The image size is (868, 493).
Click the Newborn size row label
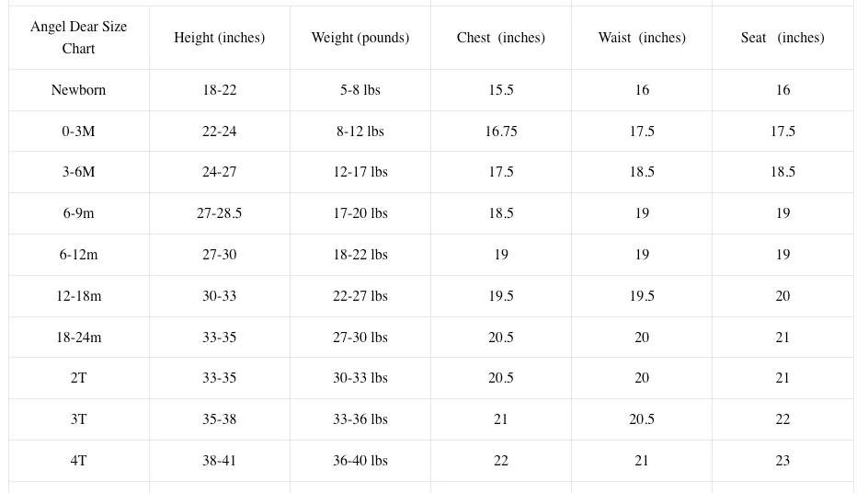(78, 90)
